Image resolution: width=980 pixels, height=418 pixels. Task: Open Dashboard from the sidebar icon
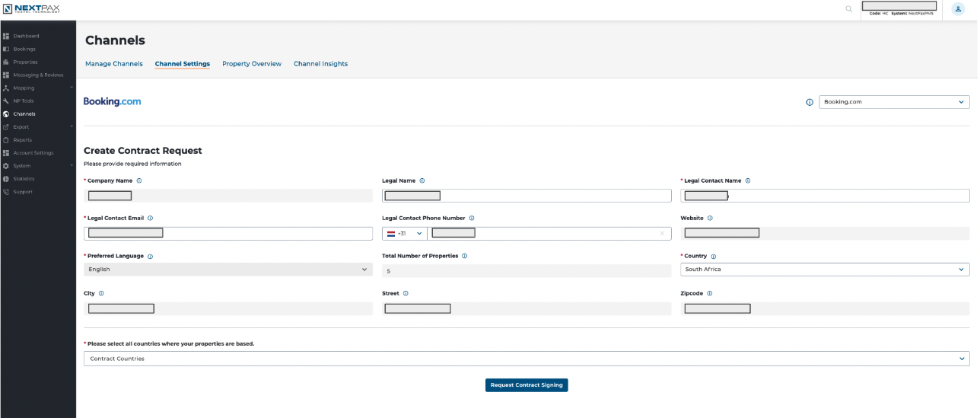pos(6,36)
